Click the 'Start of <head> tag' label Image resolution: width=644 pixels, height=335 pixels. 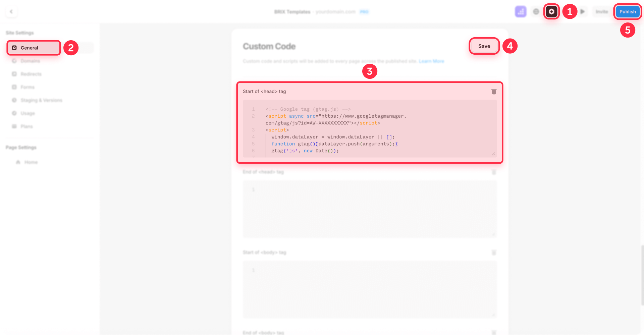click(x=264, y=91)
